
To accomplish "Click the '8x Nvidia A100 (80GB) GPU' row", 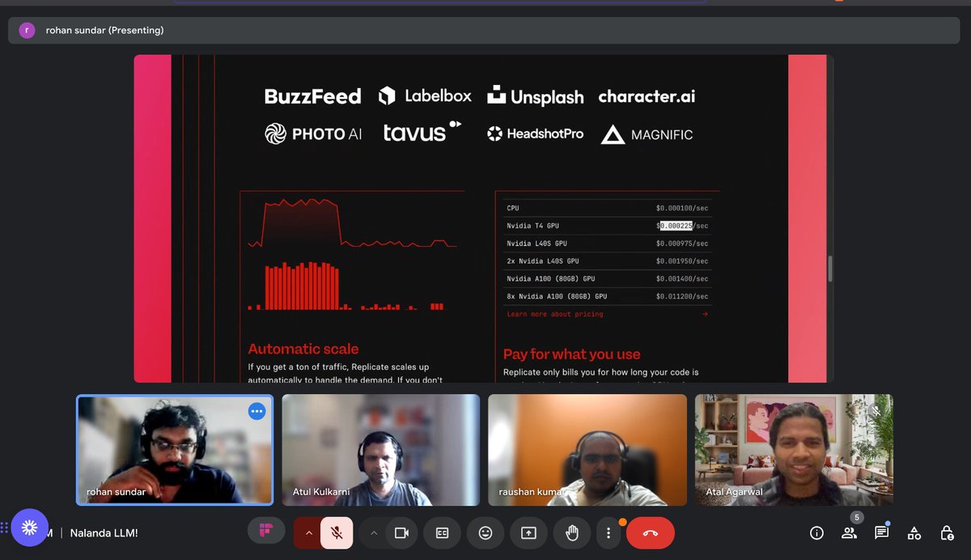I will coord(608,296).
